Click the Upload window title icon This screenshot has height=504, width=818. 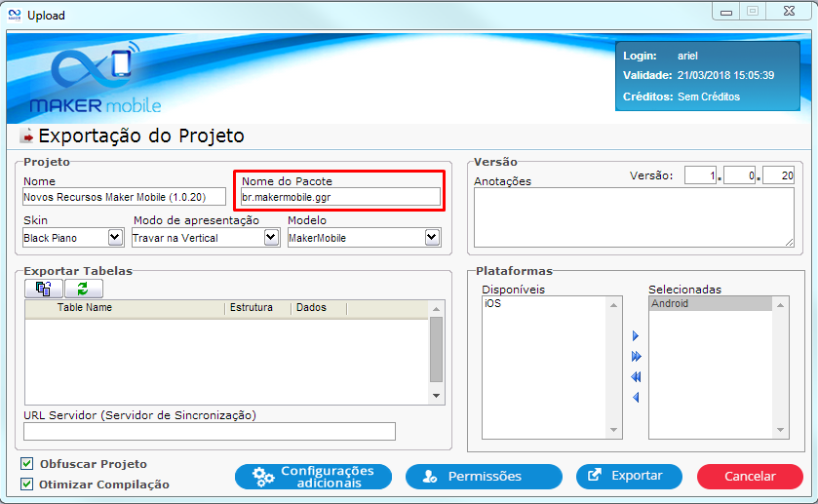[15, 15]
